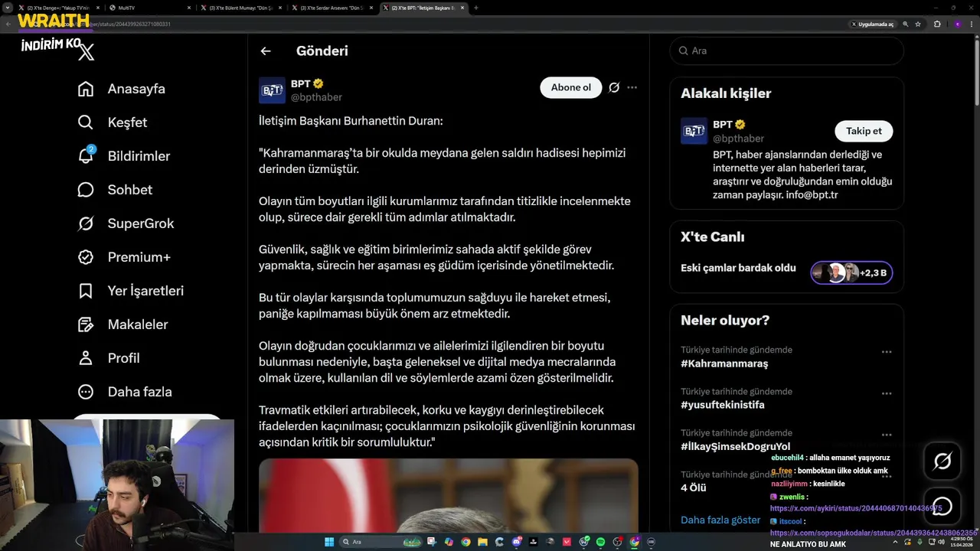Open the floating messages chat button
This screenshot has height=551, width=980.
pos(942,506)
